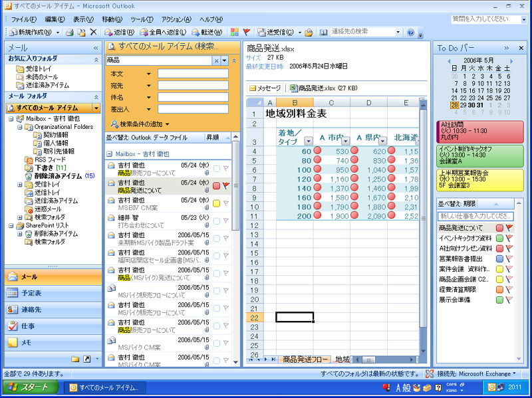Open the 編集 menu
Screen dimensions: 532x398
[x=55, y=19]
